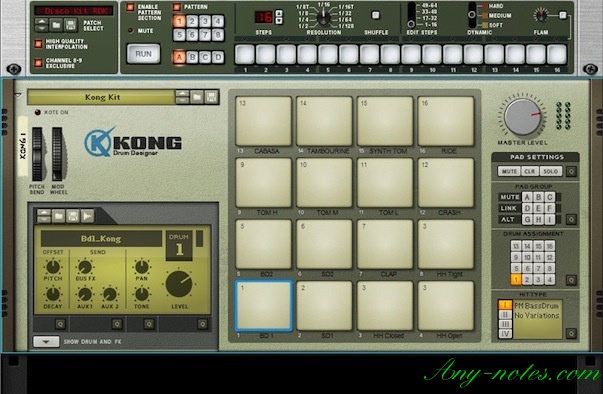Select pattern number 5
Viewport: 603px width, 394px height.
click(x=179, y=35)
